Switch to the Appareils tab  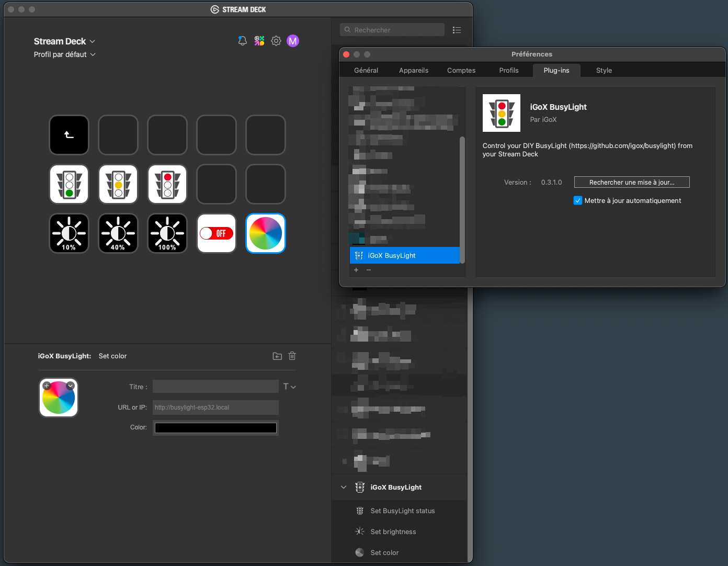pyautogui.click(x=413, y=71)
